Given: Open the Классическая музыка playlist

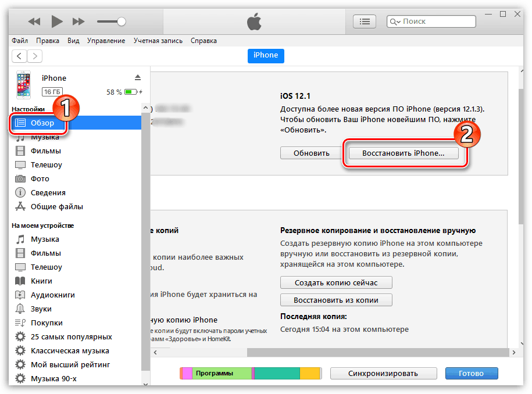Looking at the screenshot, I should tap(76, 350).
